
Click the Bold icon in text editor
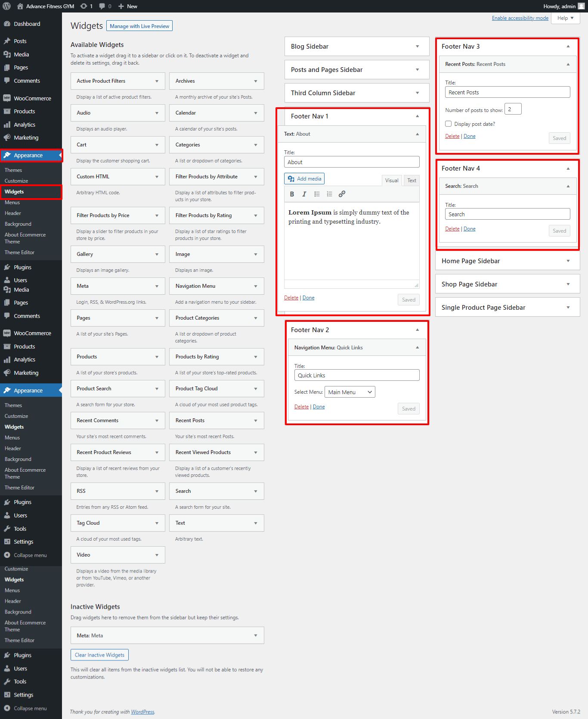(292, 194)
